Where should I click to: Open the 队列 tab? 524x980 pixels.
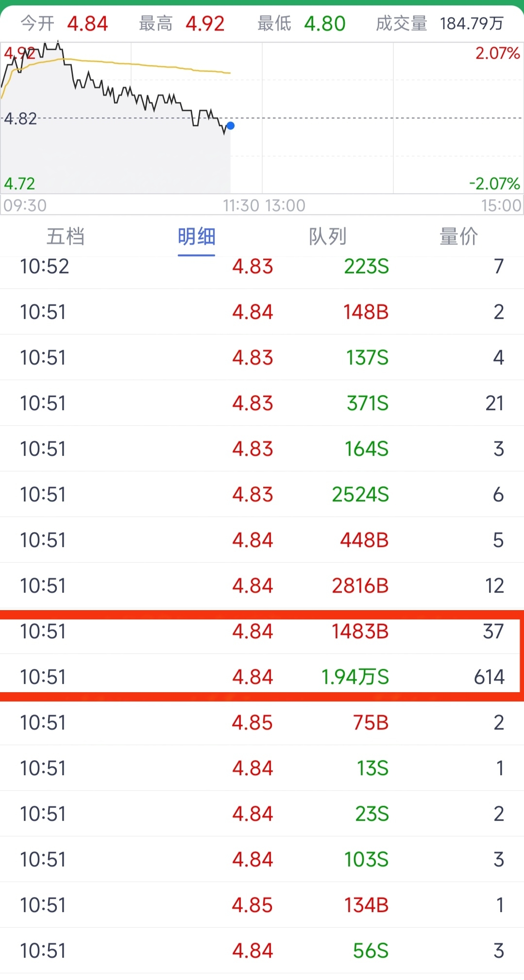327,236
